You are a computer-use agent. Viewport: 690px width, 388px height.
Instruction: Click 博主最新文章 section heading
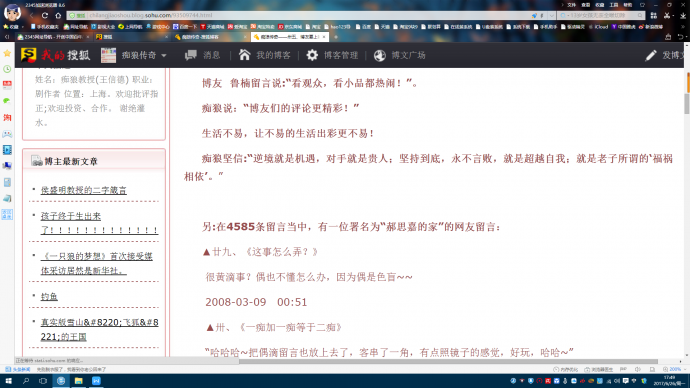(71, 161)
